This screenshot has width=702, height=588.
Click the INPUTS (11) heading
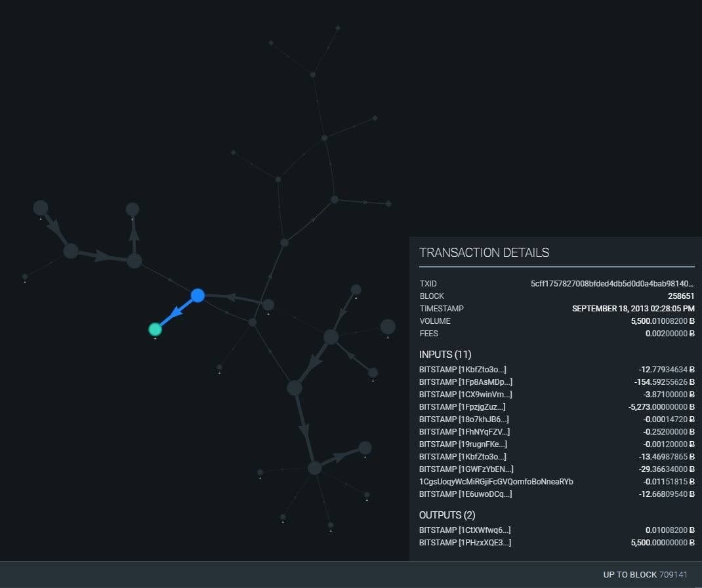tap(445, 355)
